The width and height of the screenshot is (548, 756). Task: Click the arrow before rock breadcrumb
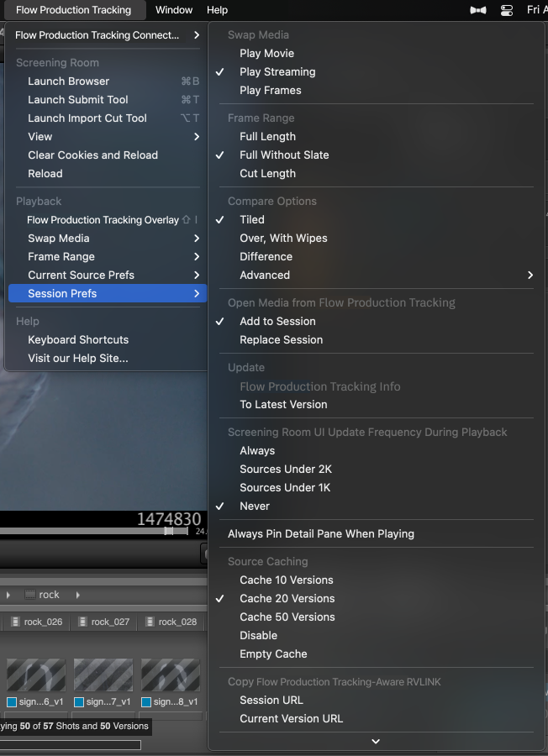pos(8,595)
